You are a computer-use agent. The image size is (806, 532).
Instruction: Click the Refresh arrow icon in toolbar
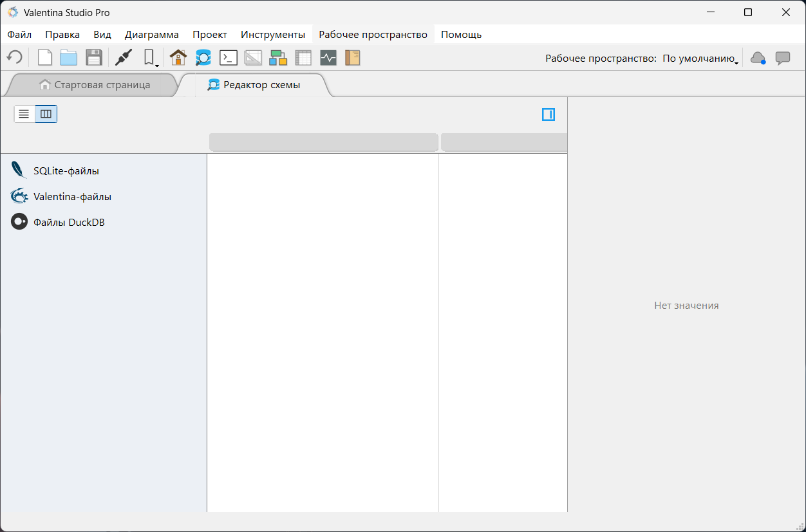tap(15, 58)
